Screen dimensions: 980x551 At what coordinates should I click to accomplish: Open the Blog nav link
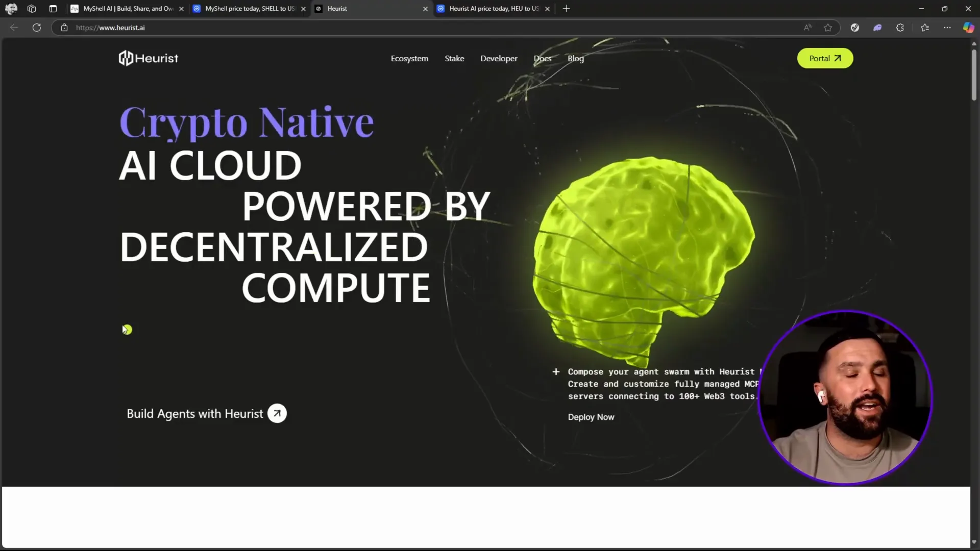click(576, 59)
